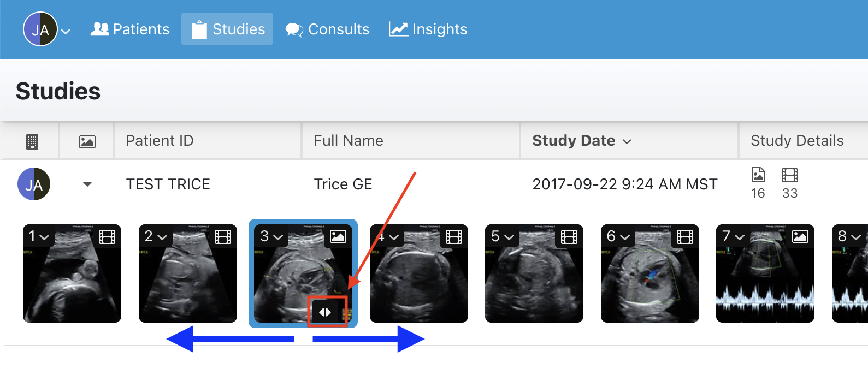The height and width of the screenshot is (369, 868).
Task: Click the image count icon above 16
Action: pyautogui.click(x=758, y=175)
